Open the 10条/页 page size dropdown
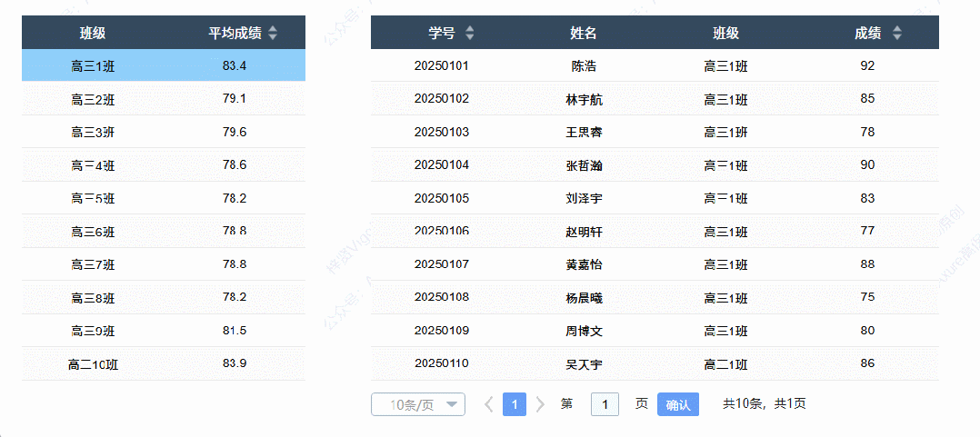The width and height of the screenshot is (980, 437). pyautogui.click(x=418, y=404)
